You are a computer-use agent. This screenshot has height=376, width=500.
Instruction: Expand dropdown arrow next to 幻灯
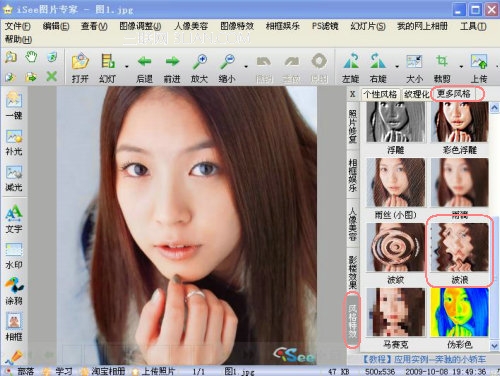click(x=127, y=67)
